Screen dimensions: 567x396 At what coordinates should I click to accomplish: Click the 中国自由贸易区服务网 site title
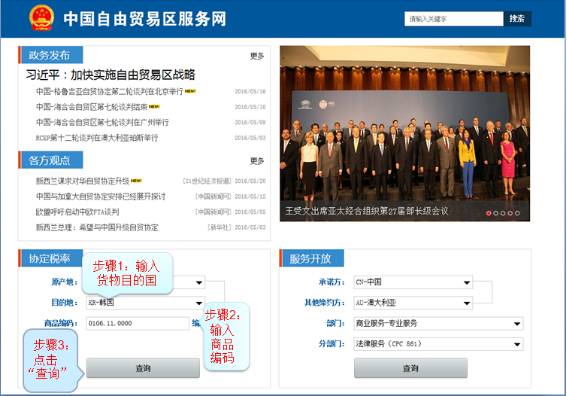145,19
